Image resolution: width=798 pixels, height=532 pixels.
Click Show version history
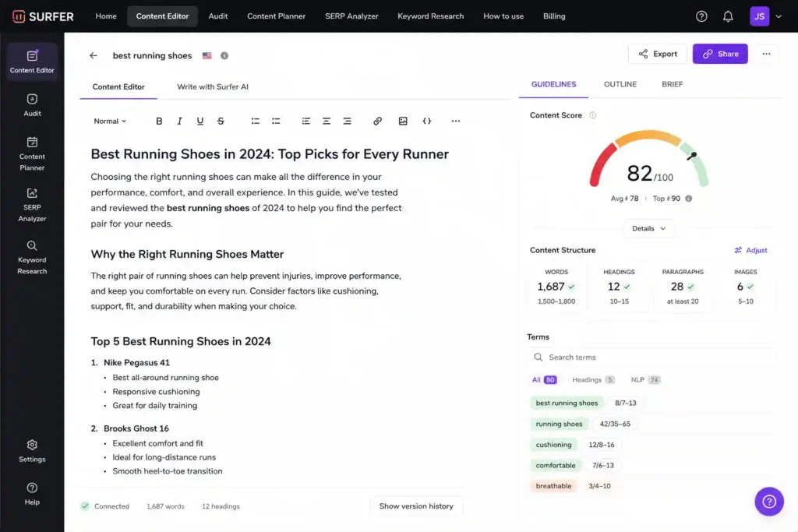coord(416,506)
